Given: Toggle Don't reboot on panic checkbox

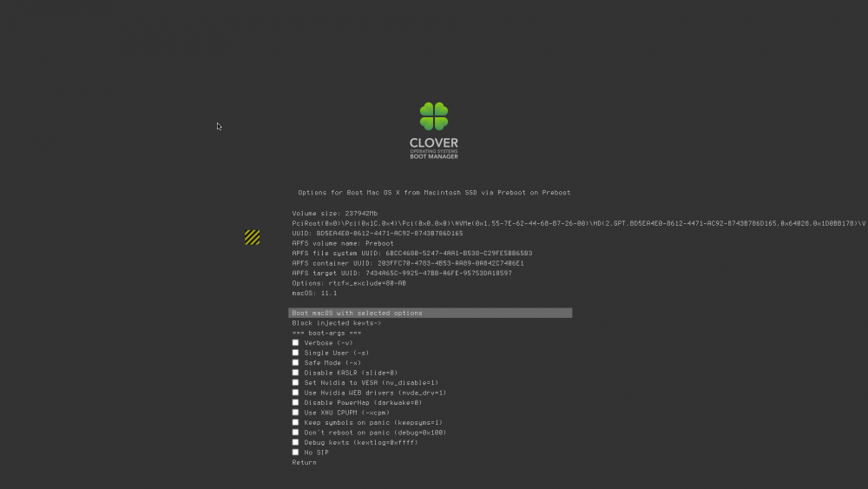Looking at the screenshot, I should pos(295,433).
